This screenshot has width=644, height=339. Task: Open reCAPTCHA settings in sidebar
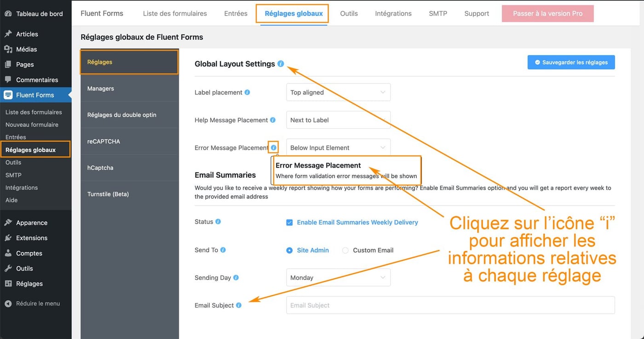(x=103, y=141)
